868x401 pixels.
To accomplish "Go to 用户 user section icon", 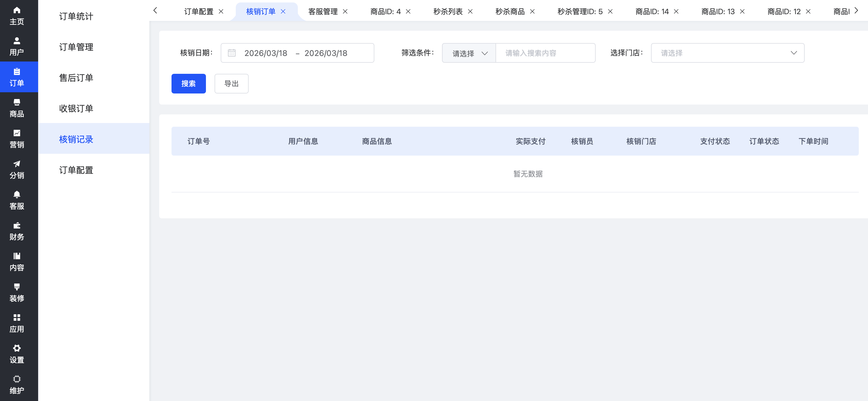I will (17, 41).
